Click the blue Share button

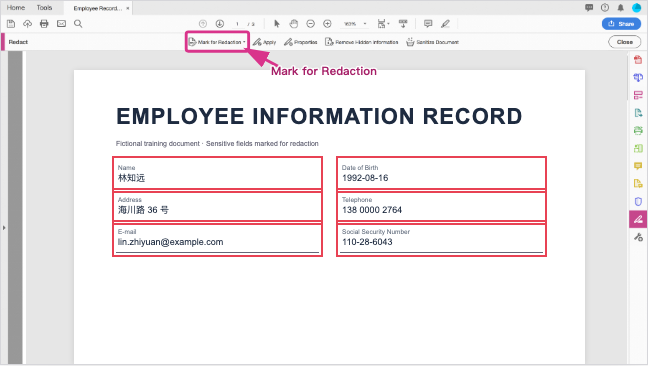click(621, 24)
